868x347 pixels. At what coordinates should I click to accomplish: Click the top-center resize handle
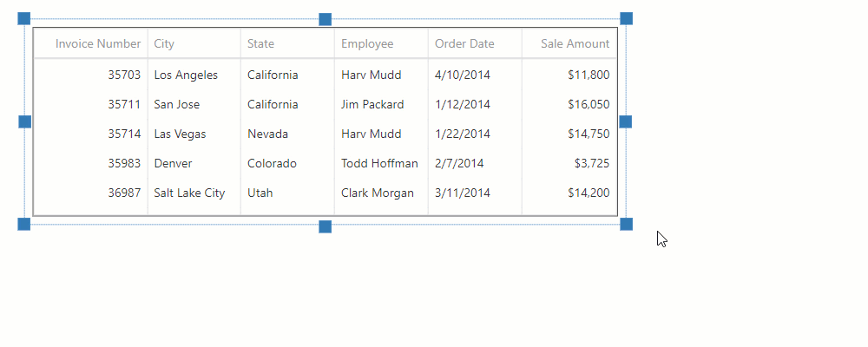point(325,19)
